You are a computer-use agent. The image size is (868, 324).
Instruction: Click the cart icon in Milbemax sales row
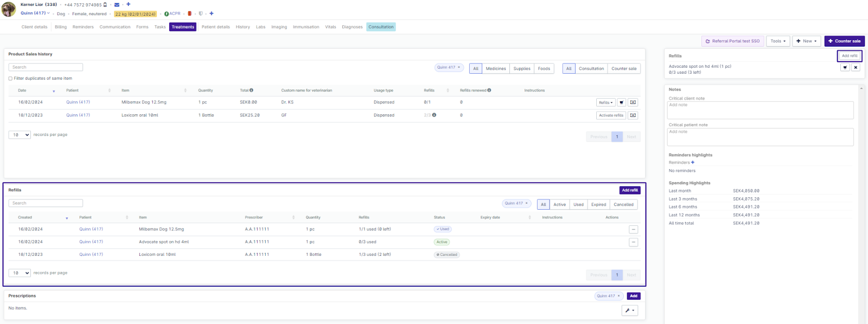(x=622, y=102)
